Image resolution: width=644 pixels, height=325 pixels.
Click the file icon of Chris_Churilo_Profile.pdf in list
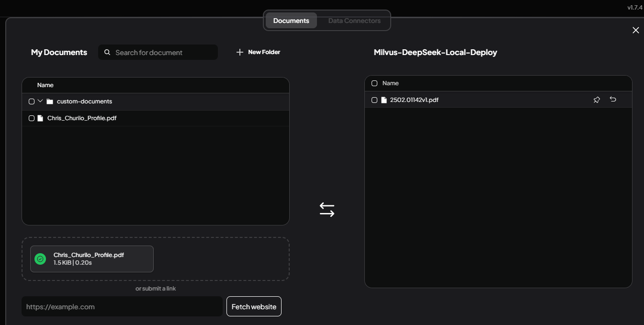pyautogui.click(x=40, y=118)
